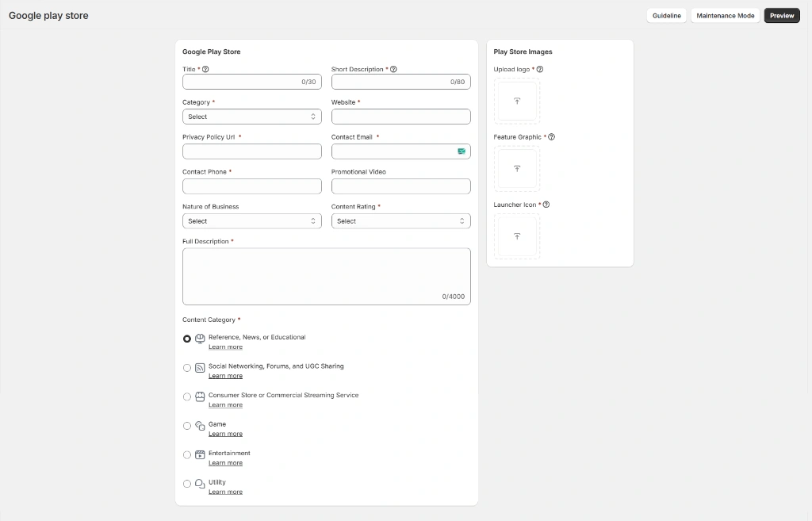Select the Game radio button
The height and width of the screenshot is (521, 812).
187,426
